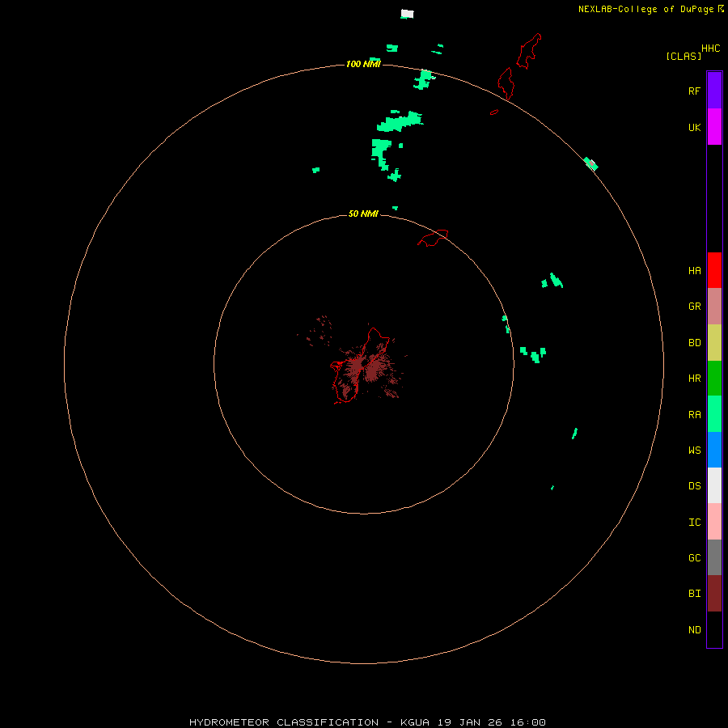Click the 100 NMI range ring label
The width and height of the screenshot is (728, 728).
pos(363,64)
